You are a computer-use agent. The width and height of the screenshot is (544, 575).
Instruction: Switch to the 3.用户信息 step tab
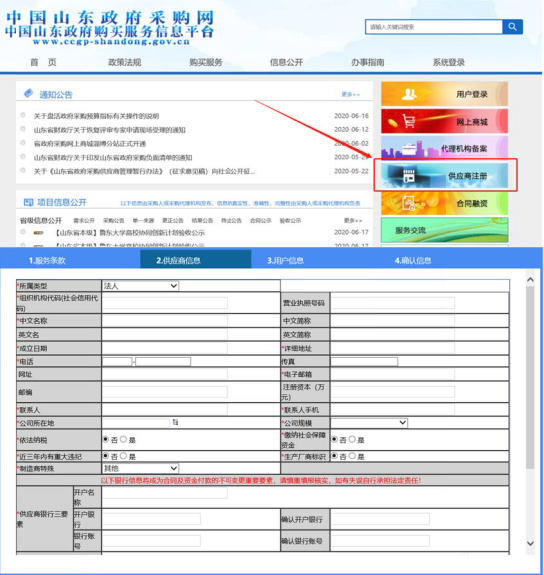tap(285, 260)
